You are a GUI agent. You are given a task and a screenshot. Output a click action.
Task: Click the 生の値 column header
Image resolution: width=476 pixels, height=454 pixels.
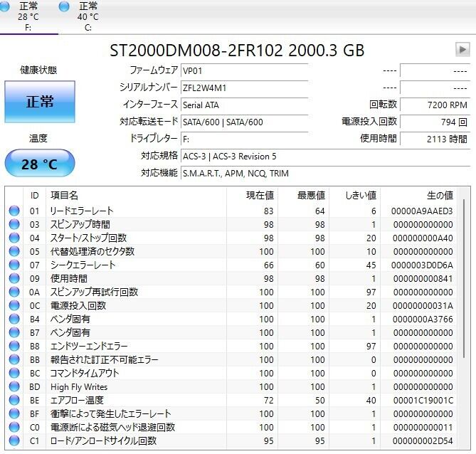(x=438, y=195)
